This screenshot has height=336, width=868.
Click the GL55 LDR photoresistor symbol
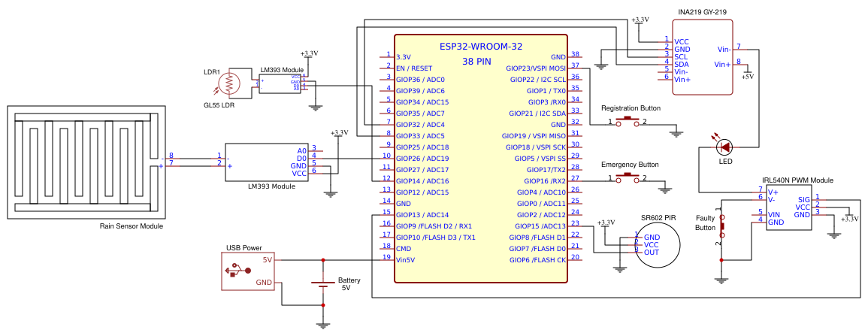[229, 84]
